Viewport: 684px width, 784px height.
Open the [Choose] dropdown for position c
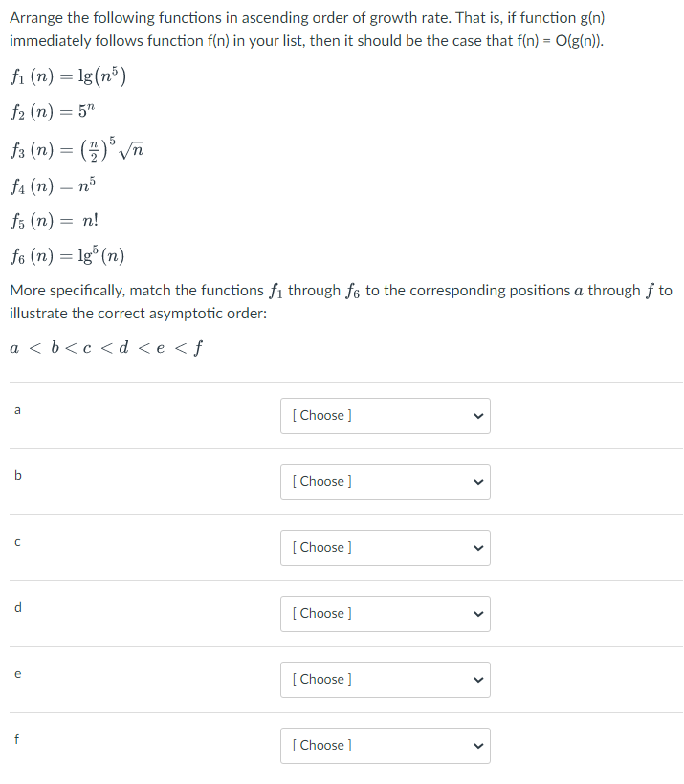tap(385, 548)
